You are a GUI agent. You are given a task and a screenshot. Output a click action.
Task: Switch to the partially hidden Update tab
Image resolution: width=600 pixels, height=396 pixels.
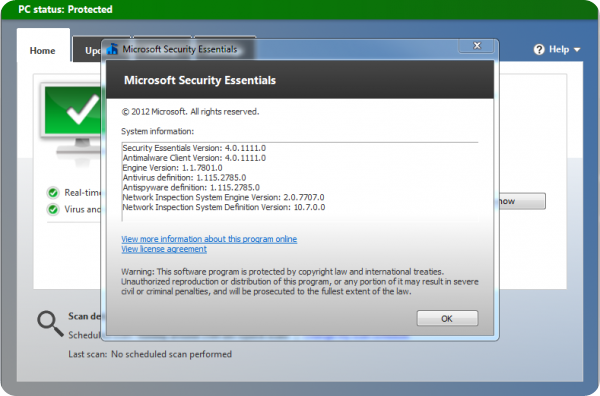click(88, 50)
